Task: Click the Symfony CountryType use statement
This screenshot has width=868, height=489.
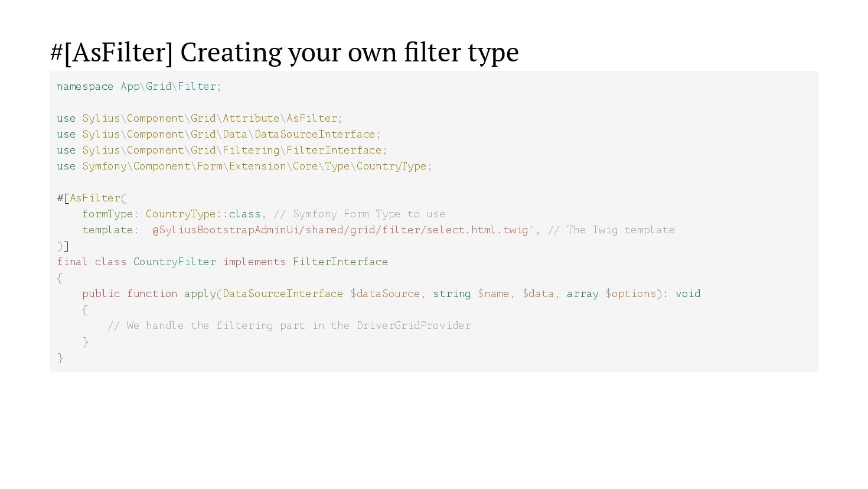Action: 244,166
